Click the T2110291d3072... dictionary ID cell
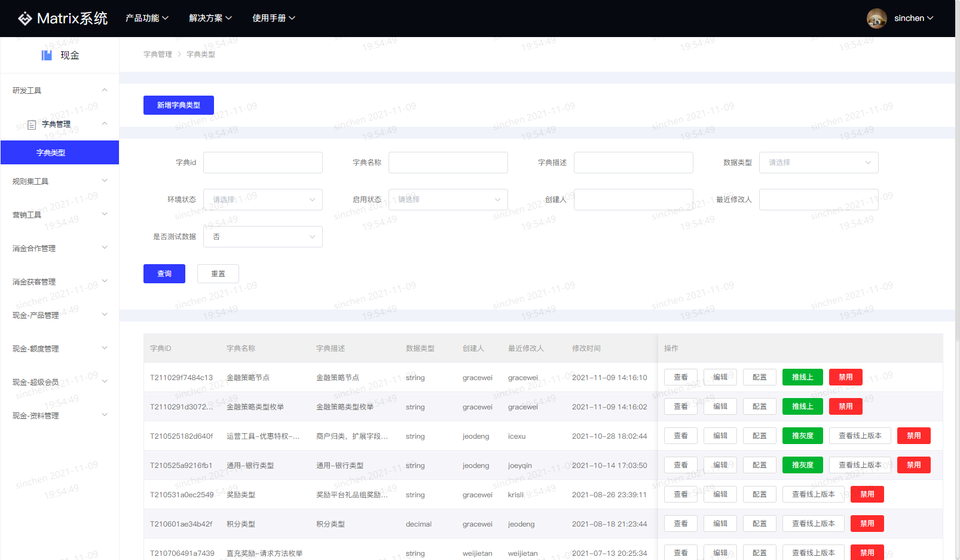The image size is (960, 560). (182, 407)
